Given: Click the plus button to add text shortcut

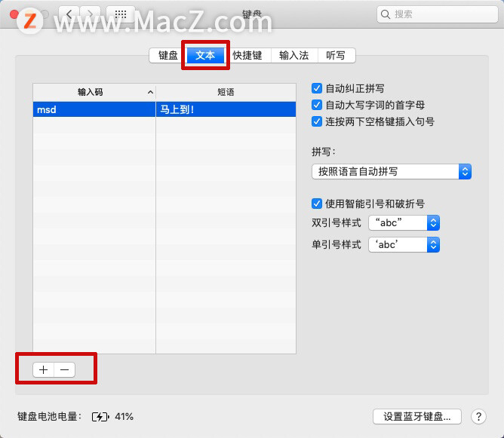Looking at the screenshot, I should pyautogui.click(x=44, y=369).
